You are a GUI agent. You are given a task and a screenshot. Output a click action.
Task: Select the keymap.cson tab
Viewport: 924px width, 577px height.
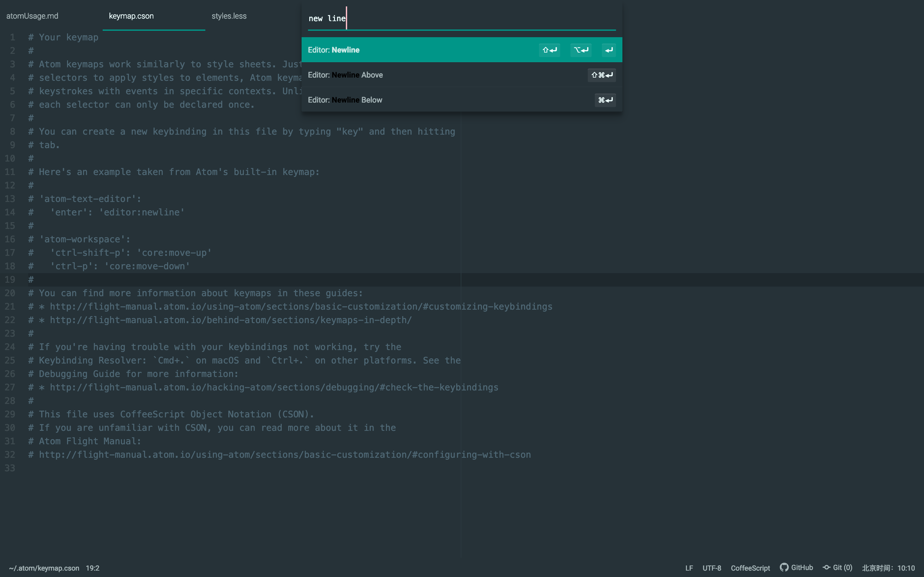click(x=131, y=16)
